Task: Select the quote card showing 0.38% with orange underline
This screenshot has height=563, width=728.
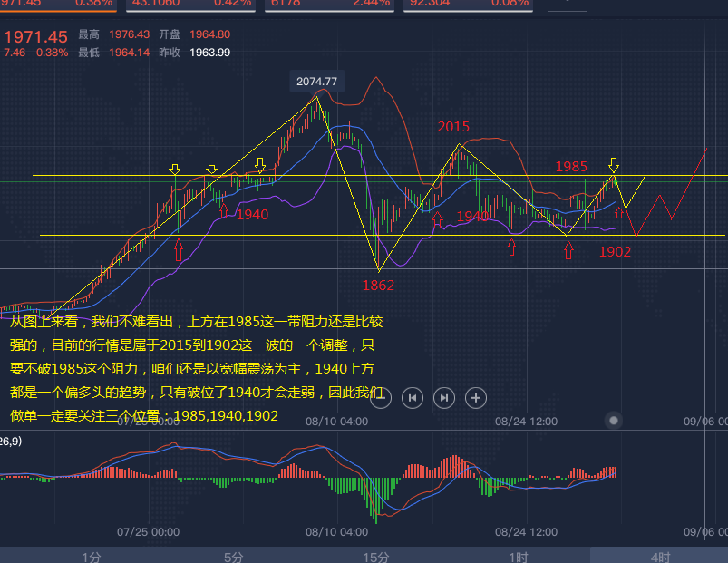Action: (x=58, y=5)
